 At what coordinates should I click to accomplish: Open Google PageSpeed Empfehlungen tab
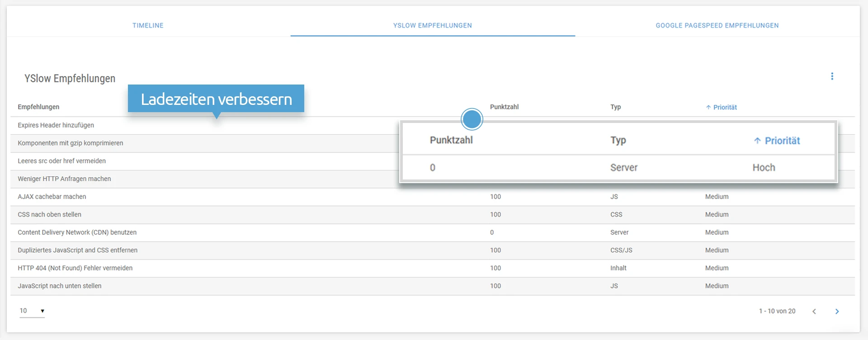click(x=717, y=26)
